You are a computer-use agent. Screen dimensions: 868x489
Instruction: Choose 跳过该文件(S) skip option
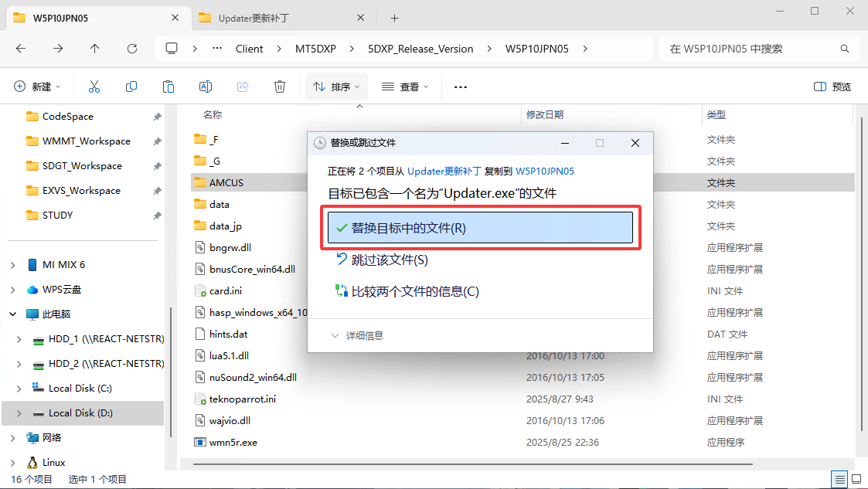coord(389,260)
